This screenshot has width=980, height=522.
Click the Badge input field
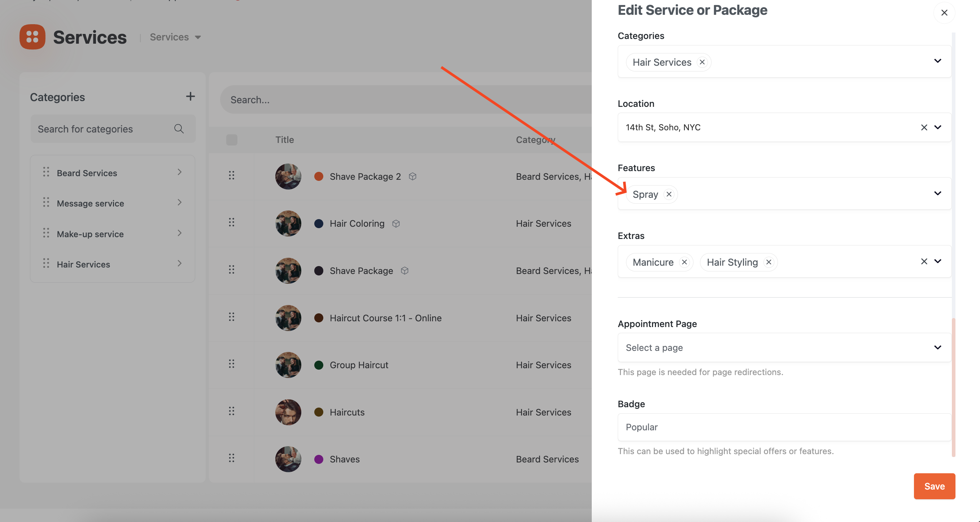784,427
